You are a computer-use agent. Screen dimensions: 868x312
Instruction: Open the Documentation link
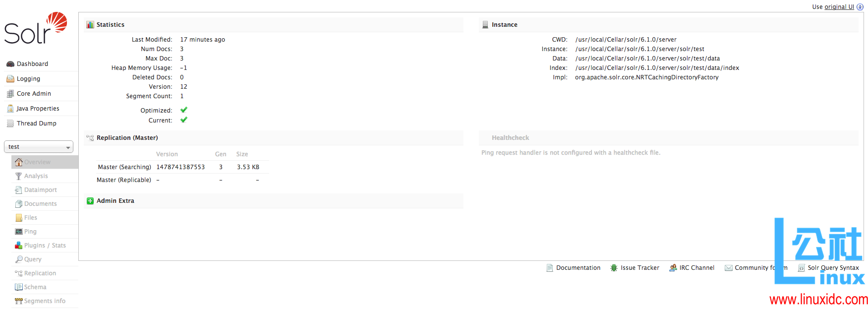tap(578, 268)
